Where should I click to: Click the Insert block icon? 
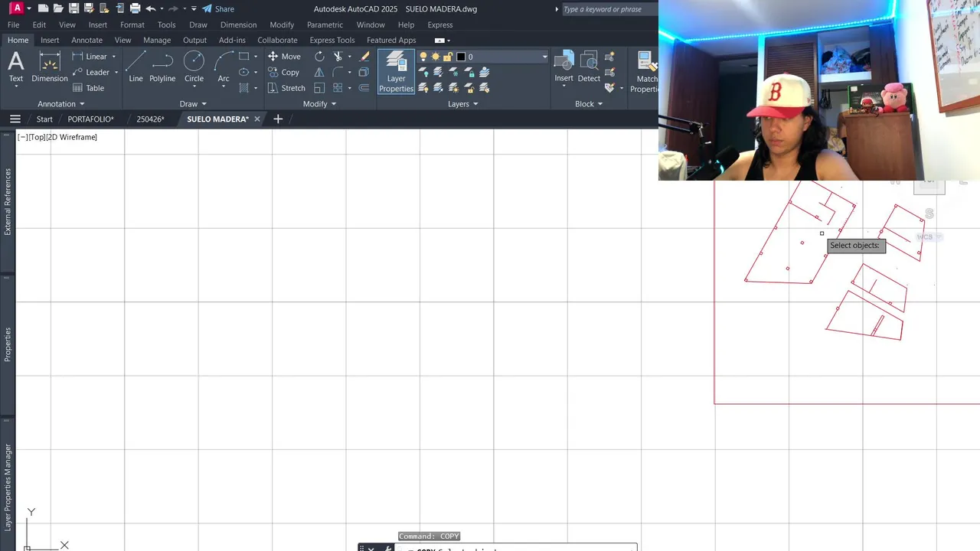(x=564, y=67)
